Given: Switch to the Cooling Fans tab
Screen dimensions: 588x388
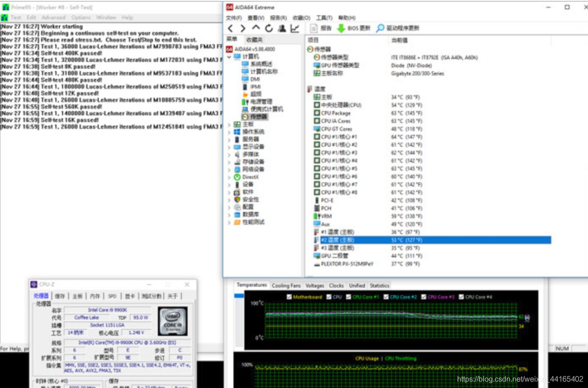Looking at the screenshot, I should (x=286, y=285).
